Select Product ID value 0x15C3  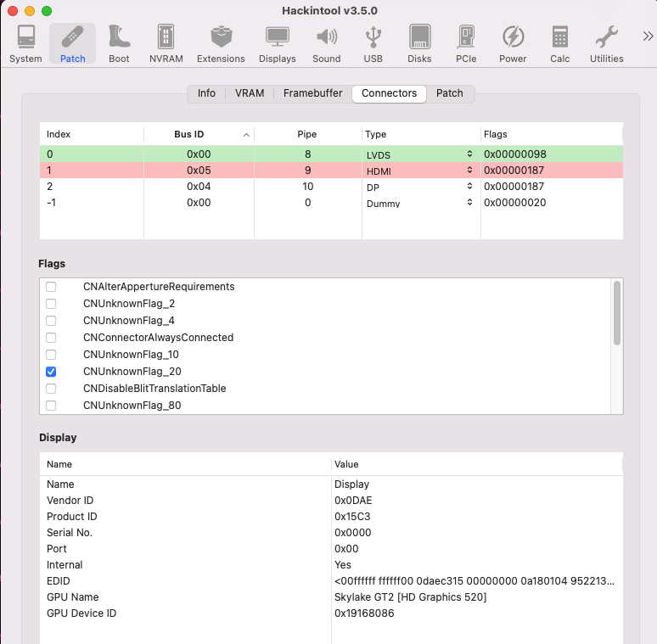coord(352,517)
